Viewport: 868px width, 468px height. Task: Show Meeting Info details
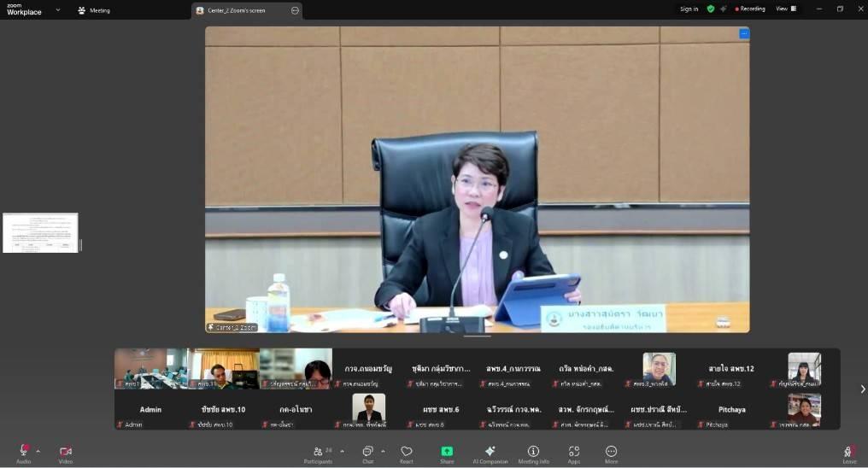pyautogui.click(x=533, y=452)
